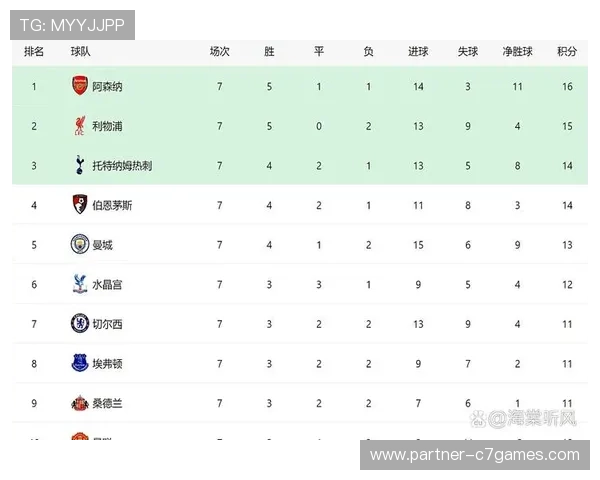
Task: Click the TG: MYYJJPP label
Action: (71, 25)
